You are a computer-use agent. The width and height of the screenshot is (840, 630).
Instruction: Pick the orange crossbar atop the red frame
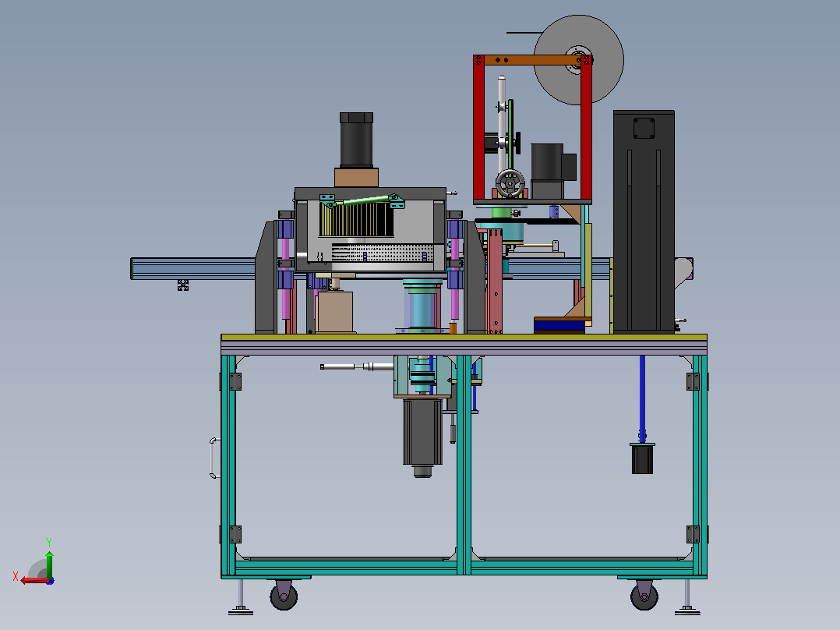tap(532, 60)
